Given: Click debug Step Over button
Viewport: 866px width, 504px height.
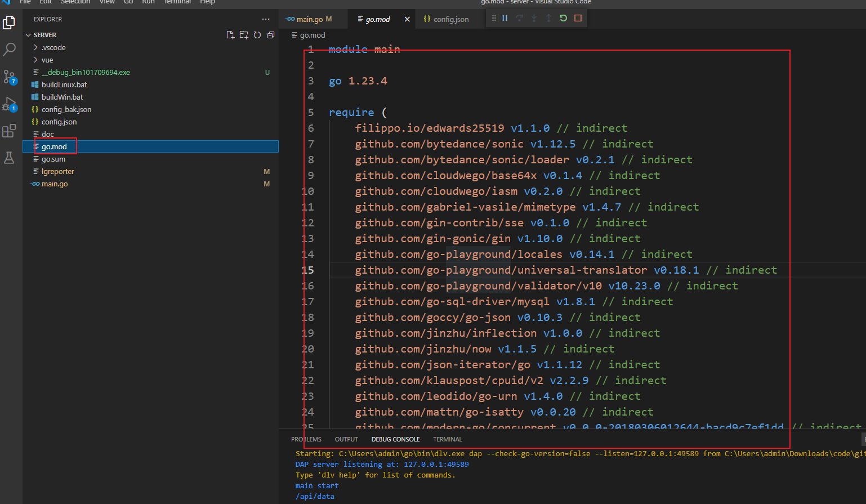Looking at the screenshot, I should click(520, 18).
